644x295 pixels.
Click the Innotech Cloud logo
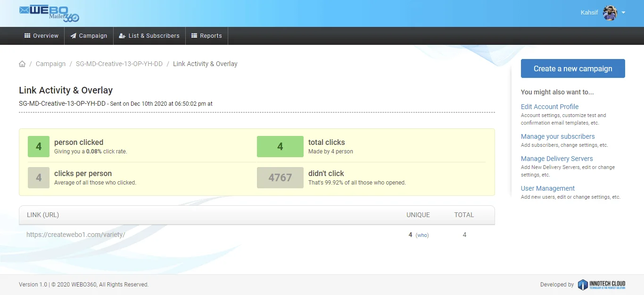601,285
